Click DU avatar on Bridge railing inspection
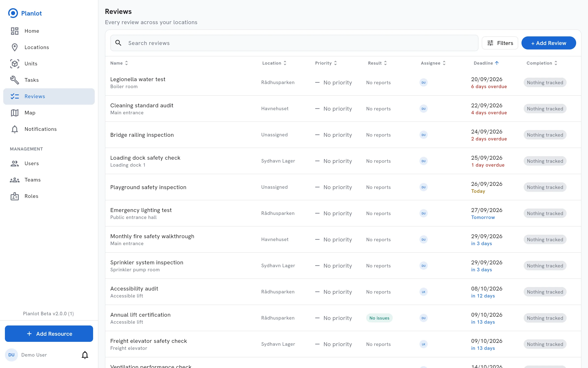Image resolution: width=588 pixels, height=368 pixels. (423, 135)
